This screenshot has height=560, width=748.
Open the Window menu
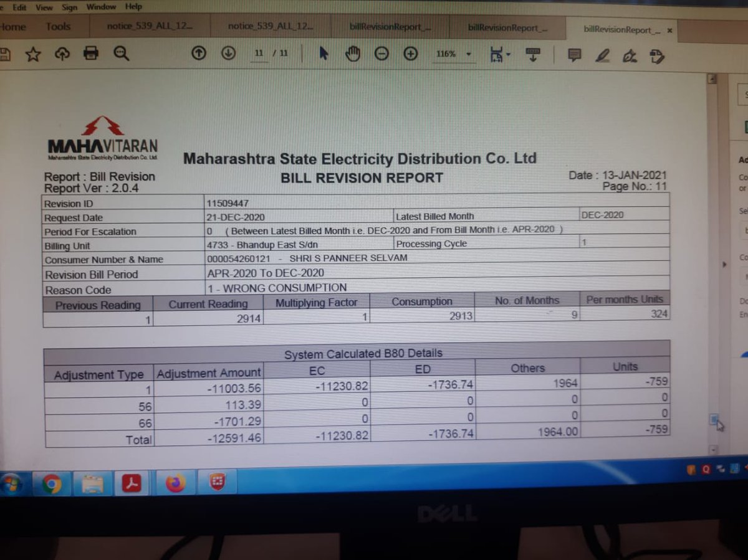(x=100, y=7)
